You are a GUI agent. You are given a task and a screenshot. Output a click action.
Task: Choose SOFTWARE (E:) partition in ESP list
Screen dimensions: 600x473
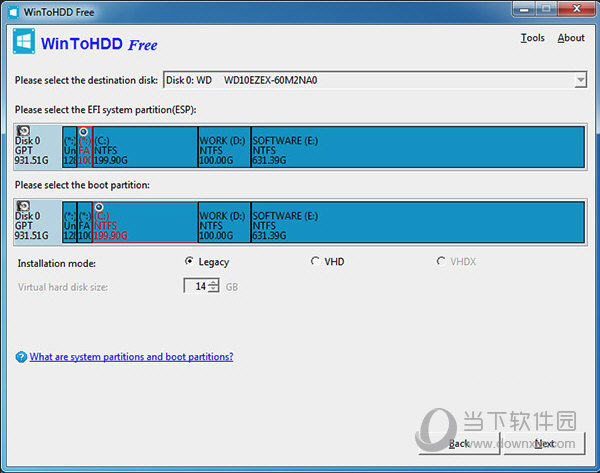(418, 147)
